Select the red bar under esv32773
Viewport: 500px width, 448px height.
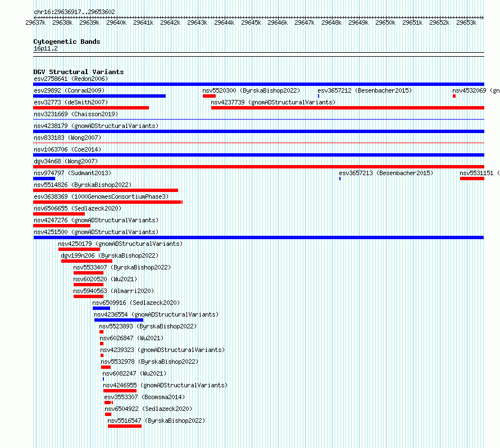(91, 108)
